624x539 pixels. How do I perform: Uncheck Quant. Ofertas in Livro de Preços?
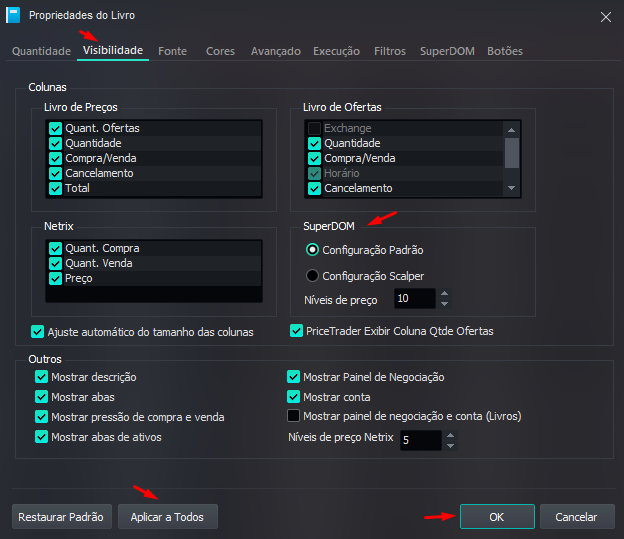[55, 128]
